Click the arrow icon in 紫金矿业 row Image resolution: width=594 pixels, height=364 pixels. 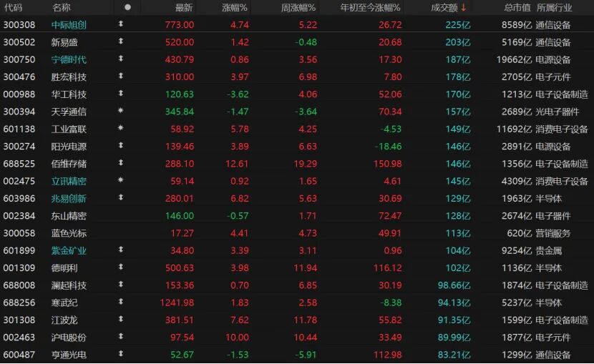click(120, 250)
